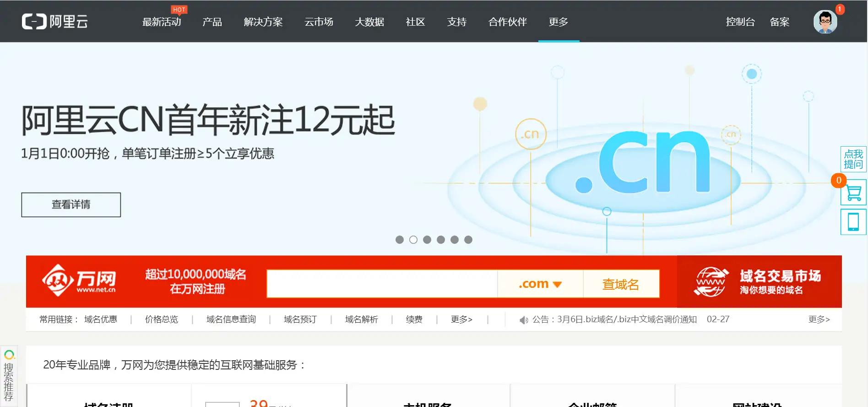Viewport: 868px width, 407px height.
Task: Select the first carousel dot indicator
Action: pos(400,240)
